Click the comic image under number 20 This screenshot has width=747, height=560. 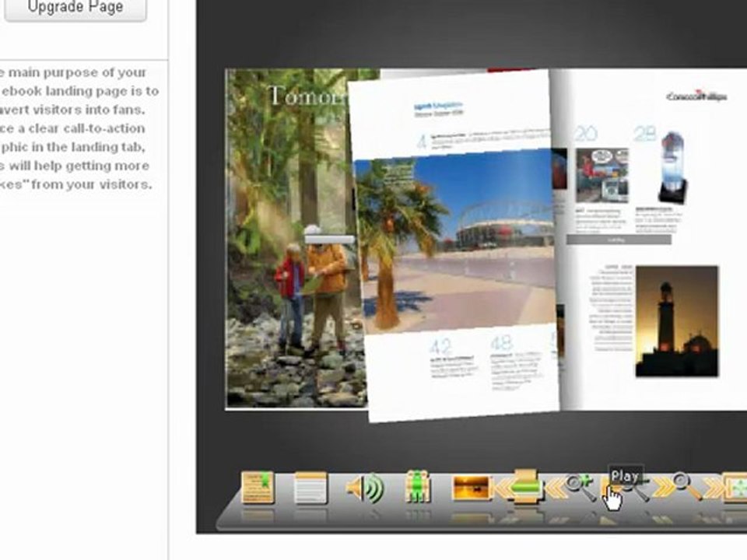(601, 176)
